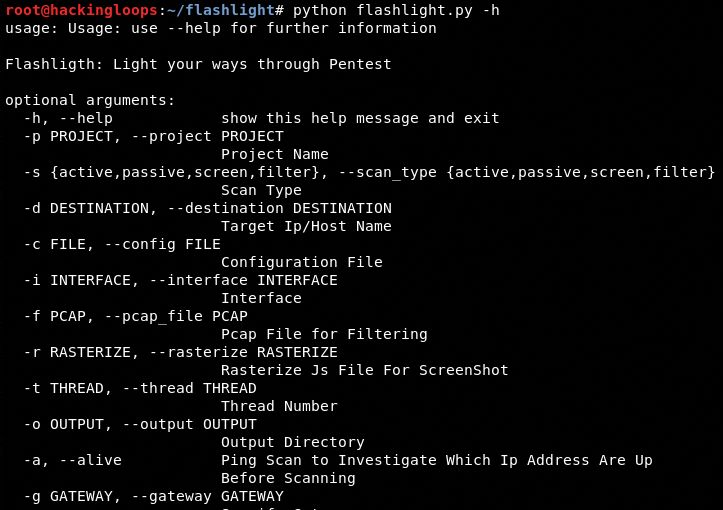723x510 pixels.
Task: Click the 'Output Directory' description text
Action: coord(293,442)
